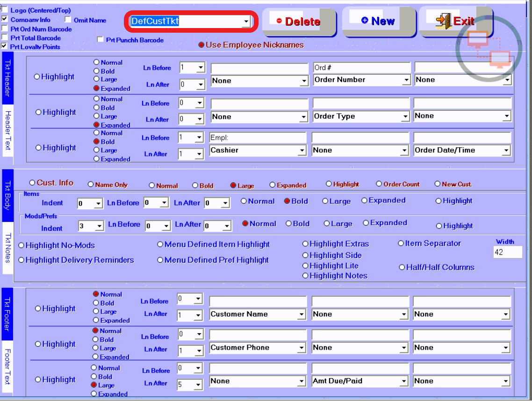
Task: Switch to the Footer Text tab
Action: [x=7, y=367]
